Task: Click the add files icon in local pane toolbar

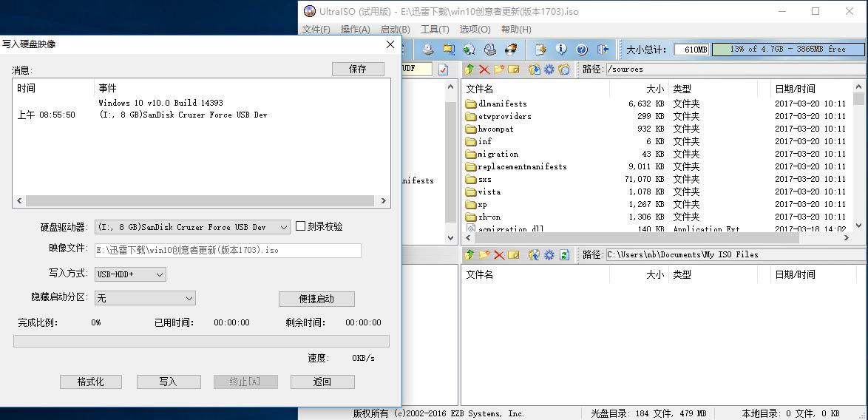Action: coord(535,254)
